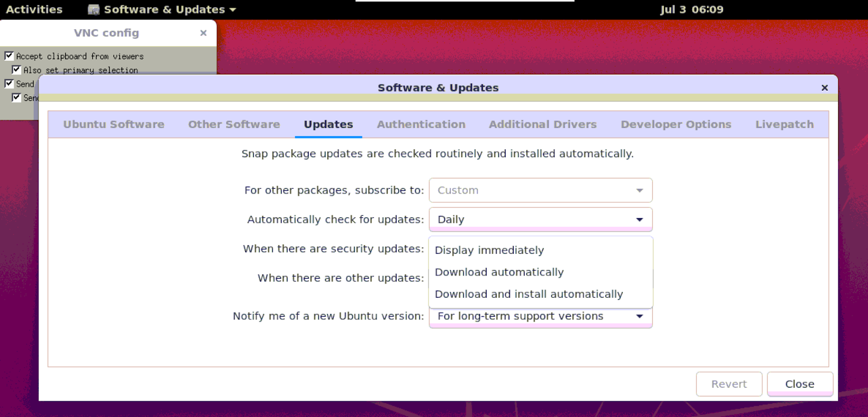Open the Activities overview
The height and width of the screenshot is (417, 868).
[34, 9]
